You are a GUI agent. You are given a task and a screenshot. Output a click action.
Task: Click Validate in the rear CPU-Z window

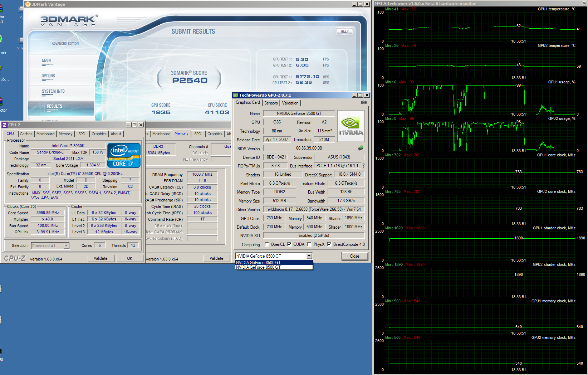tap(216, 258)
